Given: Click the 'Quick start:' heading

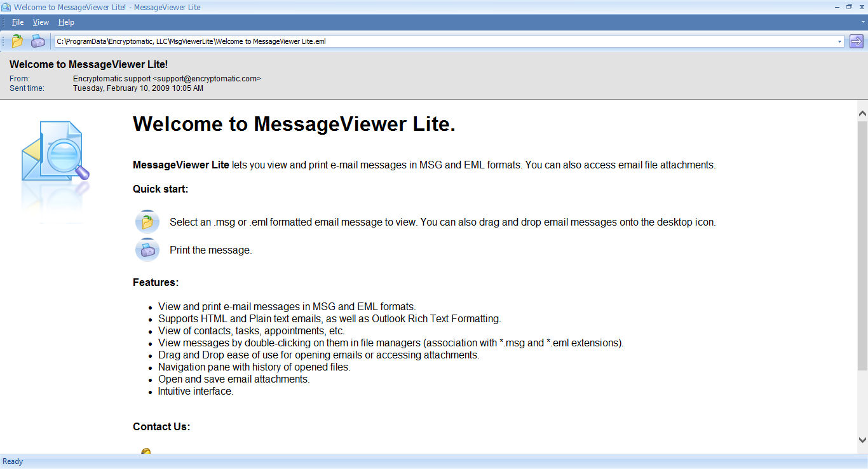Looking at the screenshot, I should point(161,189).
